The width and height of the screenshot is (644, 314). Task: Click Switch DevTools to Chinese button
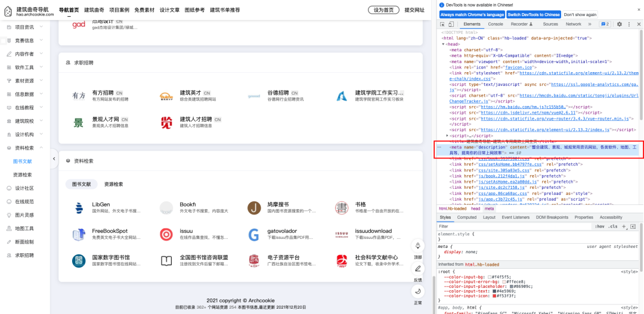coord(534,14)
